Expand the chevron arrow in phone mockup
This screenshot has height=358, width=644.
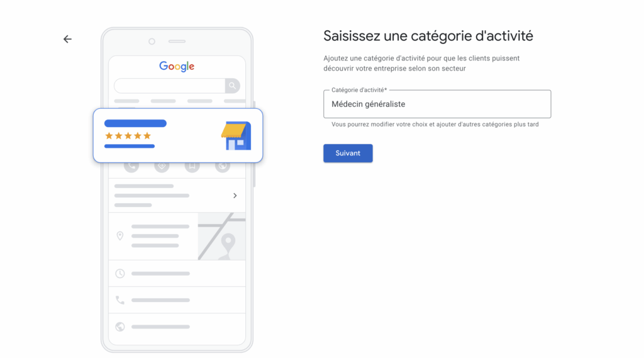(235, 196)
